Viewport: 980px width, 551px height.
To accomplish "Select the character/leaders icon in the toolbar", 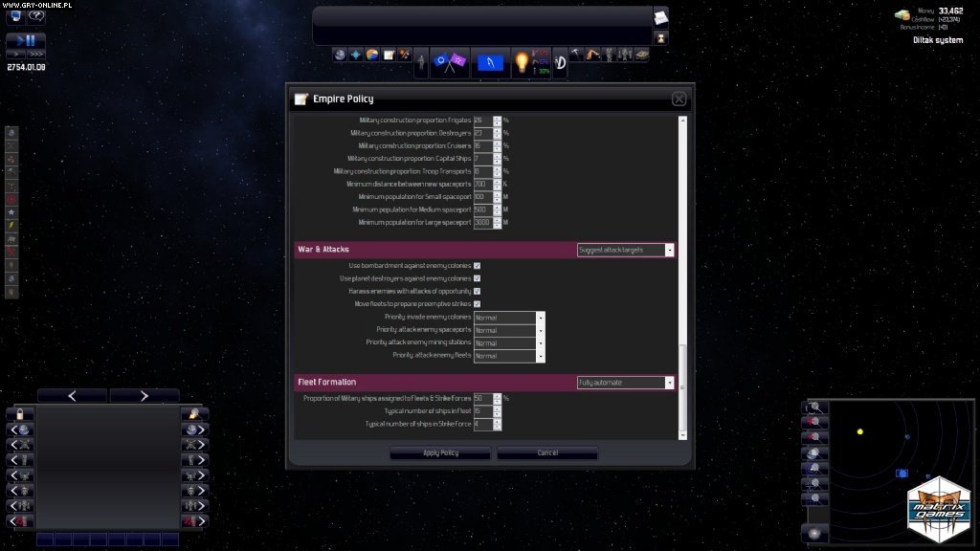I will pos(421,61).
